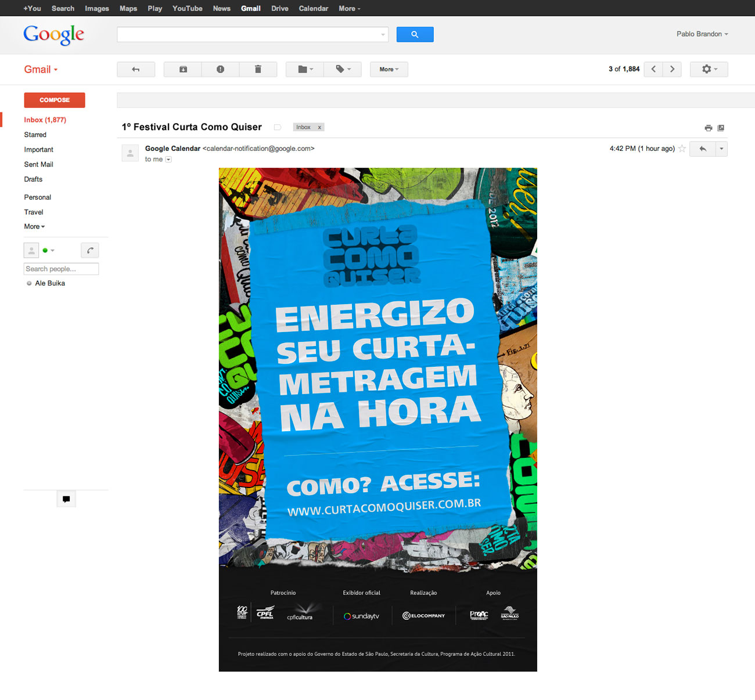Open +You in the top bar
The height and width of the screenshot is (700, 755).
(x=32, y=8)
